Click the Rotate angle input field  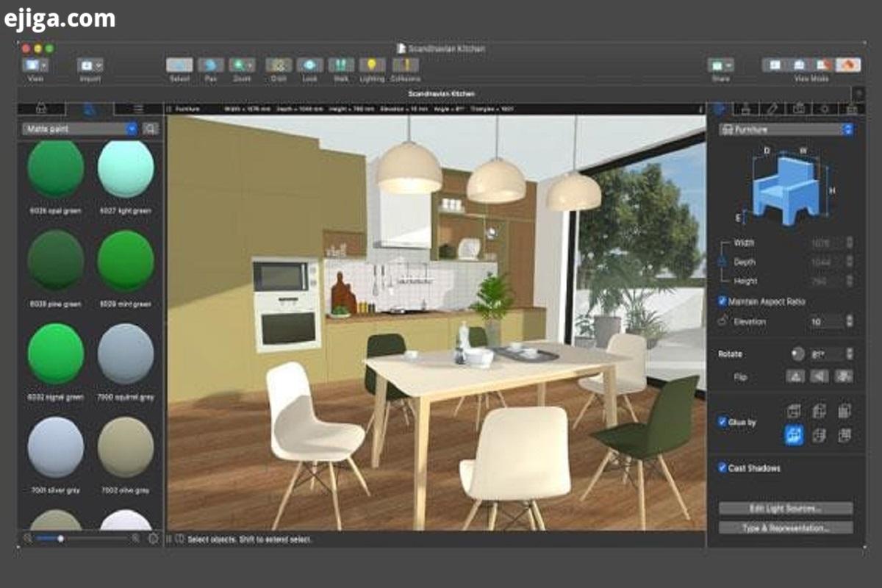click(826, 354)
